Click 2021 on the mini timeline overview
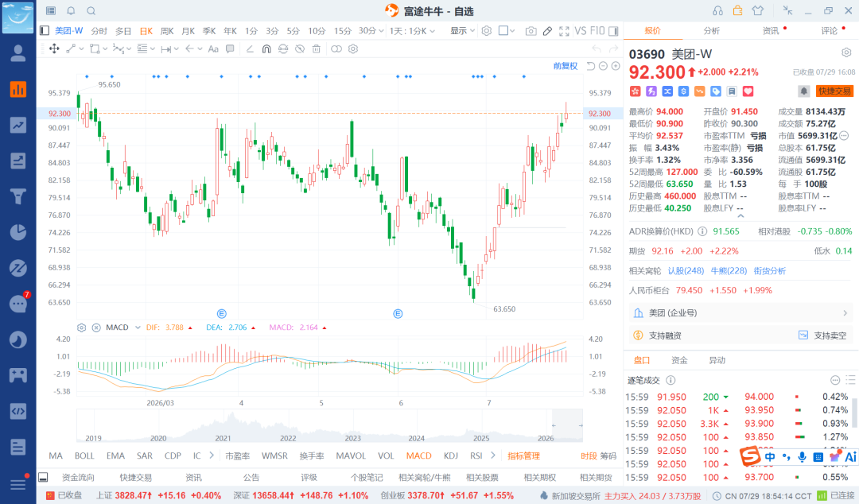Image resolution: width=859 pixels, height=504 pixels. coord(223,438)
